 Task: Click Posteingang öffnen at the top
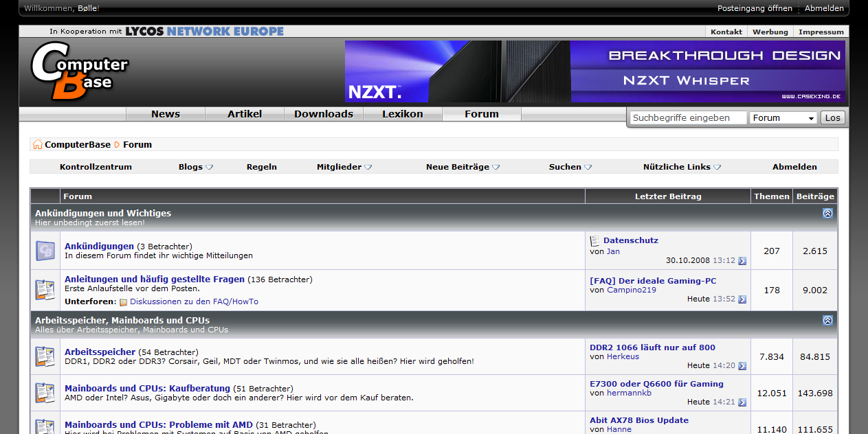click(x=755, y=8)
